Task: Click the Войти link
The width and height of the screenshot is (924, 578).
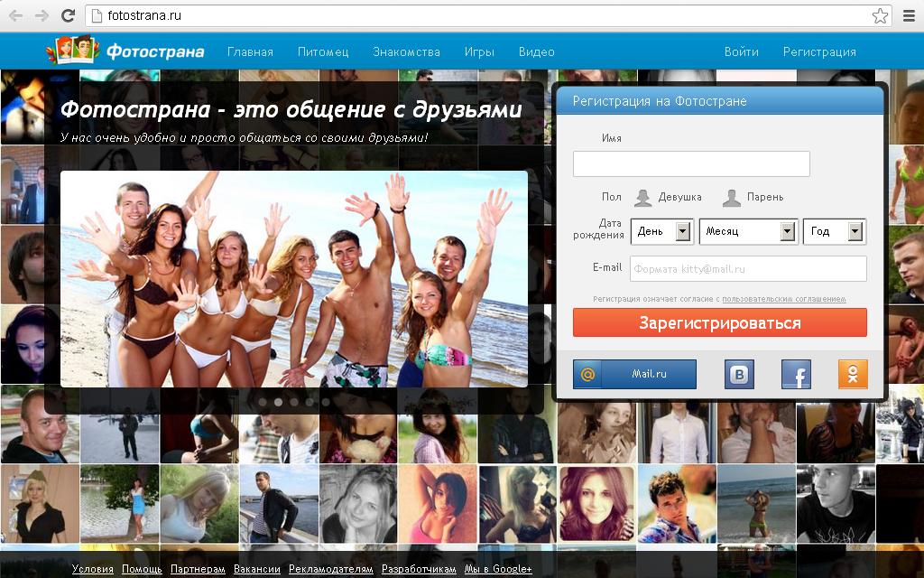Action: click(741, 51)
